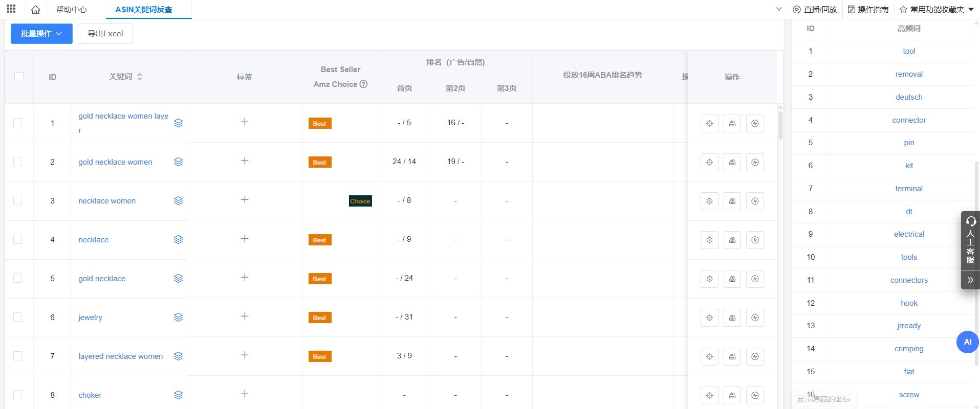This screenshot has height=409, width=980.
Task: Tick the select-all checkbox in table header
Action: click(x=19, y=77)
